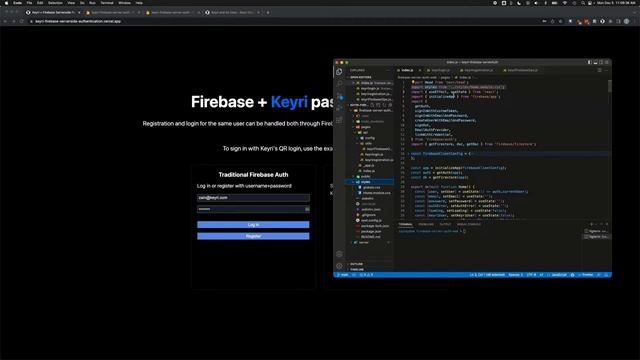Switch to the keyriFirebaseOps.js editor tab
Image resolution: width=640 pixels, height=360 pixels.
[522, 70]
